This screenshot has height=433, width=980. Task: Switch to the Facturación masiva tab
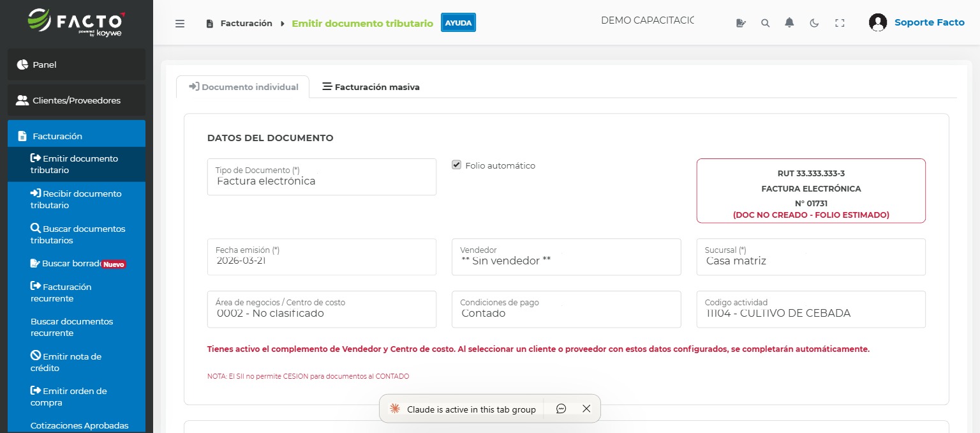(371, 87)
